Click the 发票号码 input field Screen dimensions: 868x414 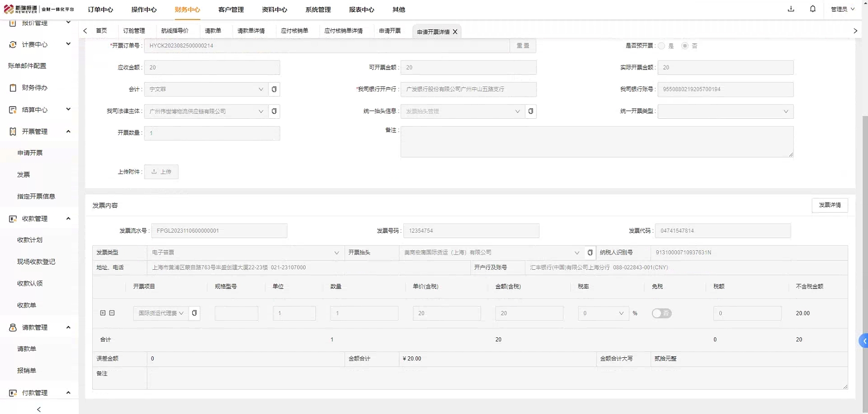pos(471,231)
